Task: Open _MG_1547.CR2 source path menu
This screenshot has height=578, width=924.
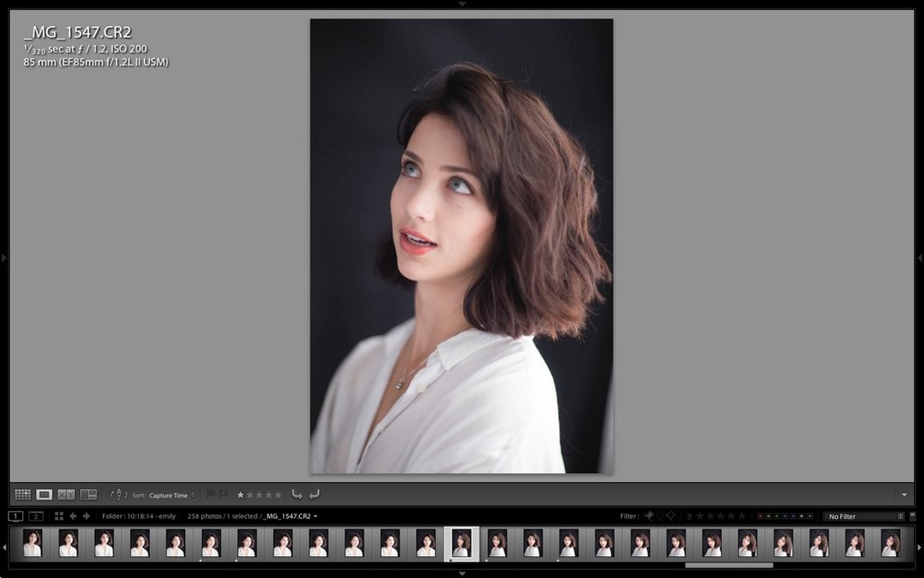Action: click(290, 516)
